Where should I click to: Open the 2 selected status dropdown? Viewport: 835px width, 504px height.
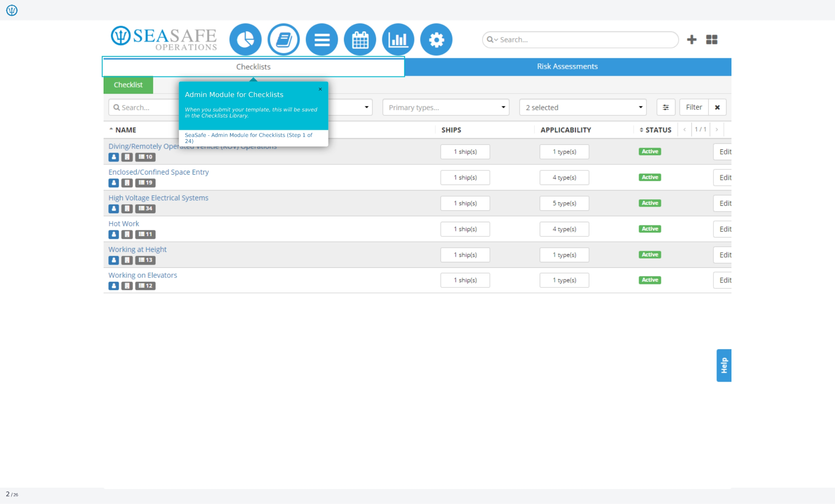pos(583,107)
